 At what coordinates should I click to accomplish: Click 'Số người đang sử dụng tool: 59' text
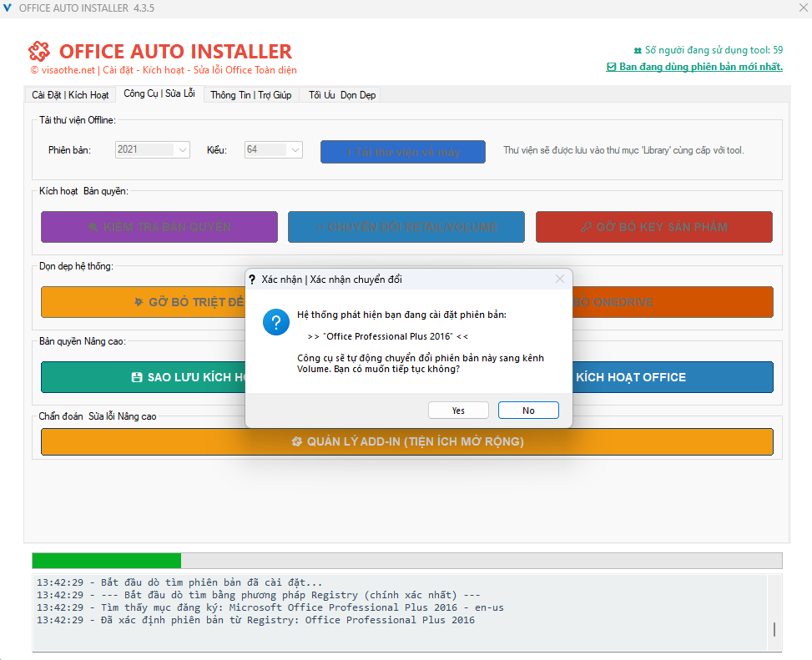point(714,50)
